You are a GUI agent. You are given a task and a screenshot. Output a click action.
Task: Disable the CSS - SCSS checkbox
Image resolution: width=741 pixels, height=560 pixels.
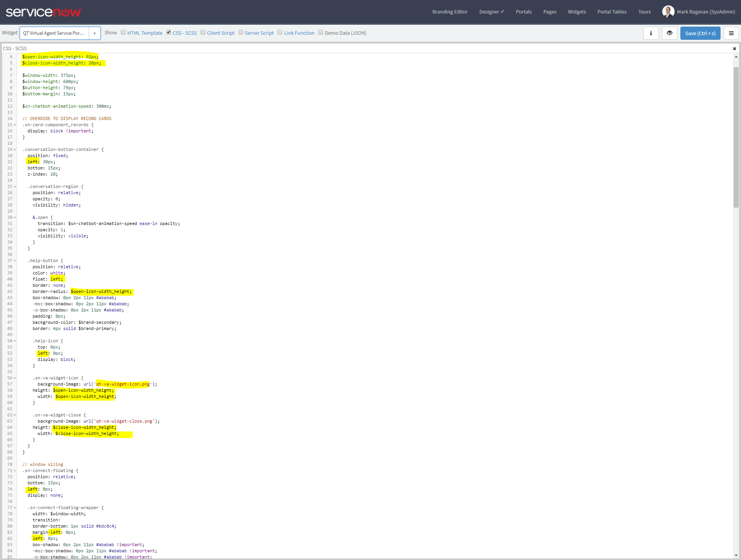(169, 32)
